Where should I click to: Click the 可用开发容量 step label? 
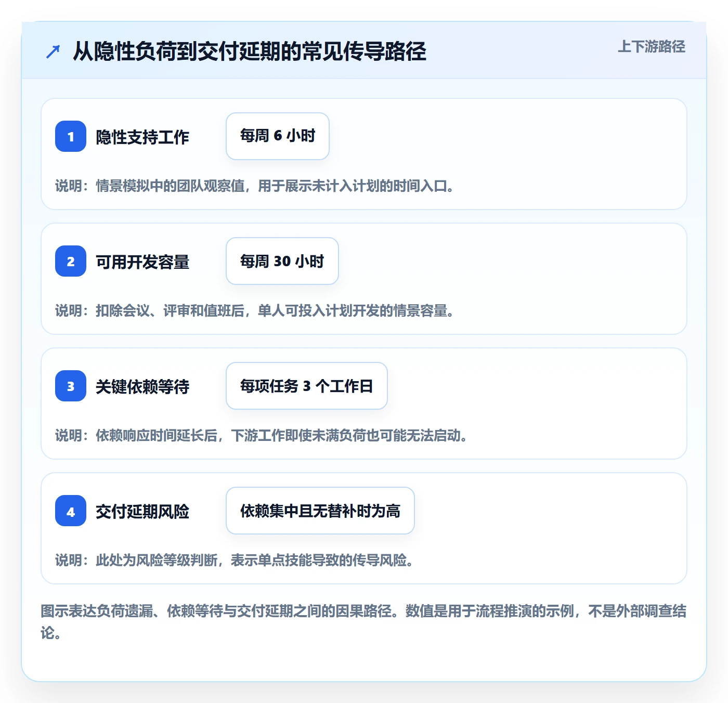(142, 262)
